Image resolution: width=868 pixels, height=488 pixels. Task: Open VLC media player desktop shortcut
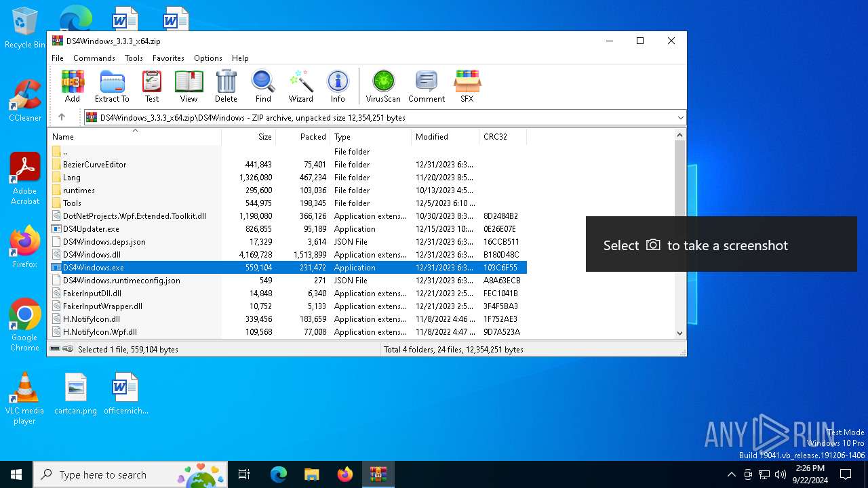coord(25,399)
